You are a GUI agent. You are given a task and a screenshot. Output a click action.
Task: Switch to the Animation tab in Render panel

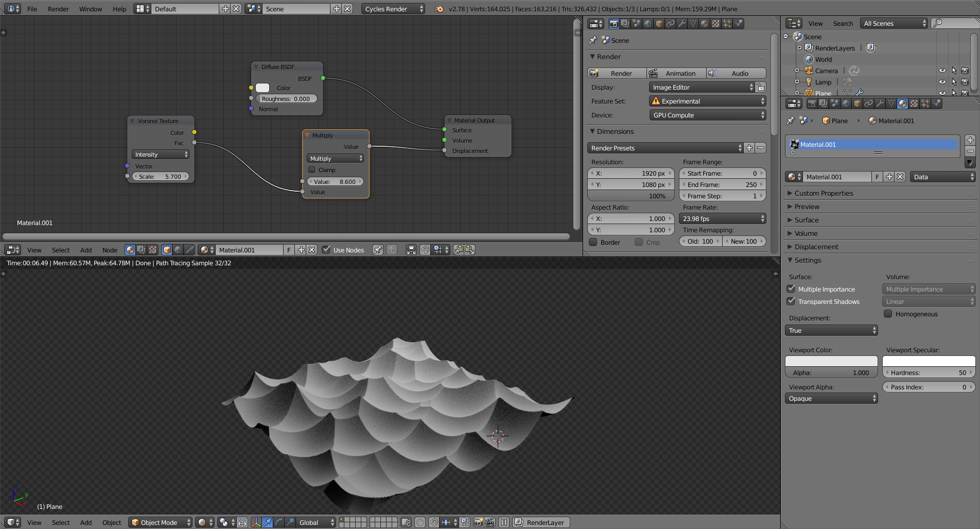[x=676, y=73]
